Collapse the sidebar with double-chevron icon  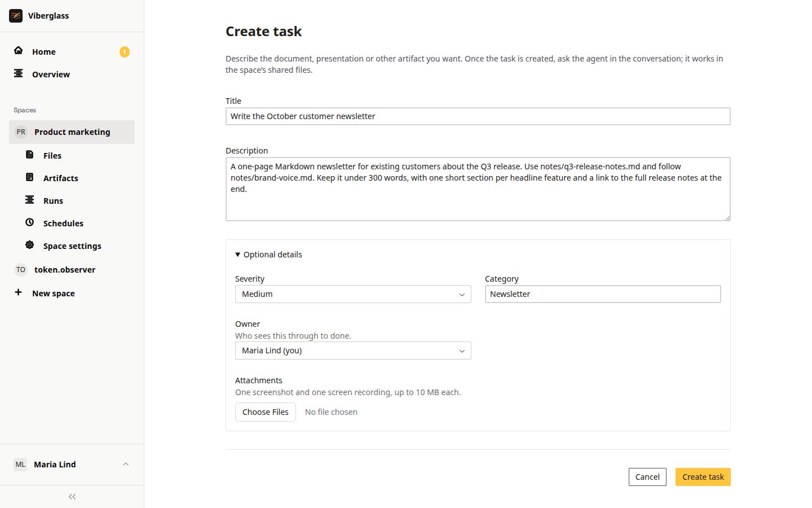click(72, 497)
